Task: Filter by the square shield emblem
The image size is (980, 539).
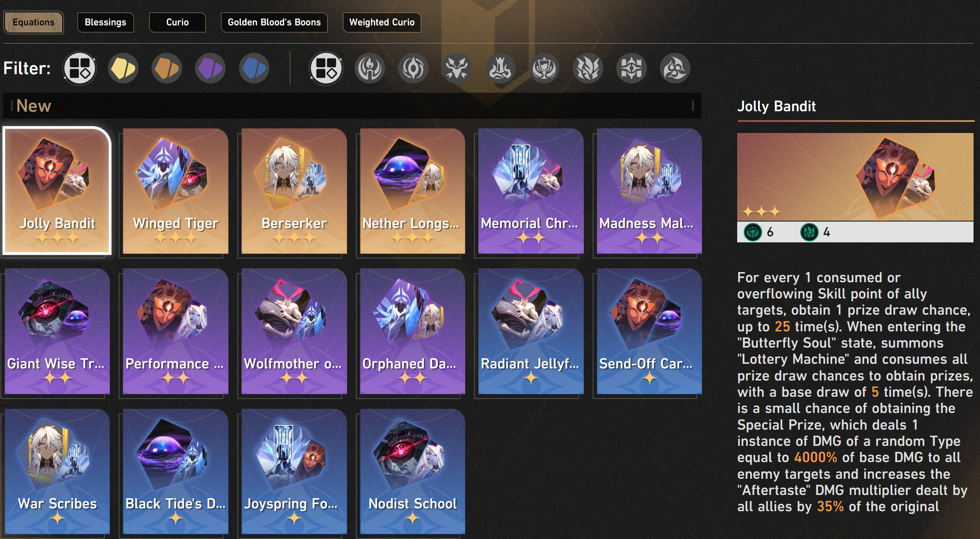Action: [x=632, y=68]
